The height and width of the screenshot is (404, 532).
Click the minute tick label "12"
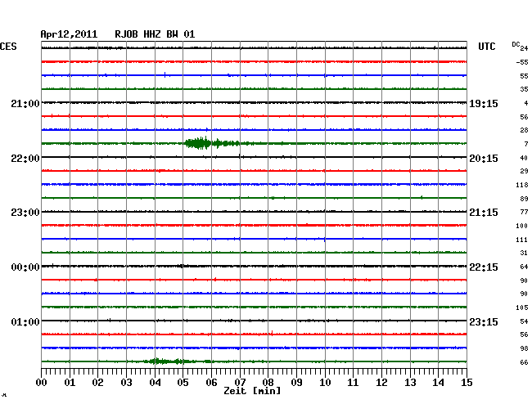tap(381, 382)
